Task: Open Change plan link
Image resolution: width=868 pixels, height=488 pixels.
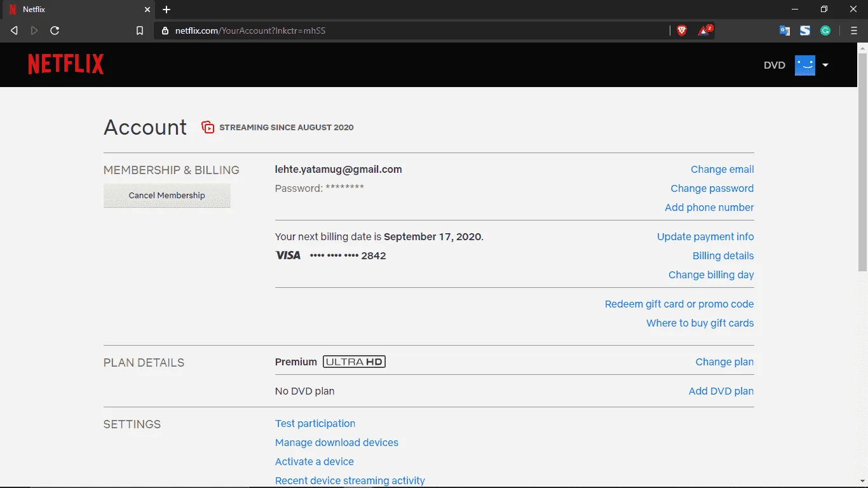Action: 724,362
